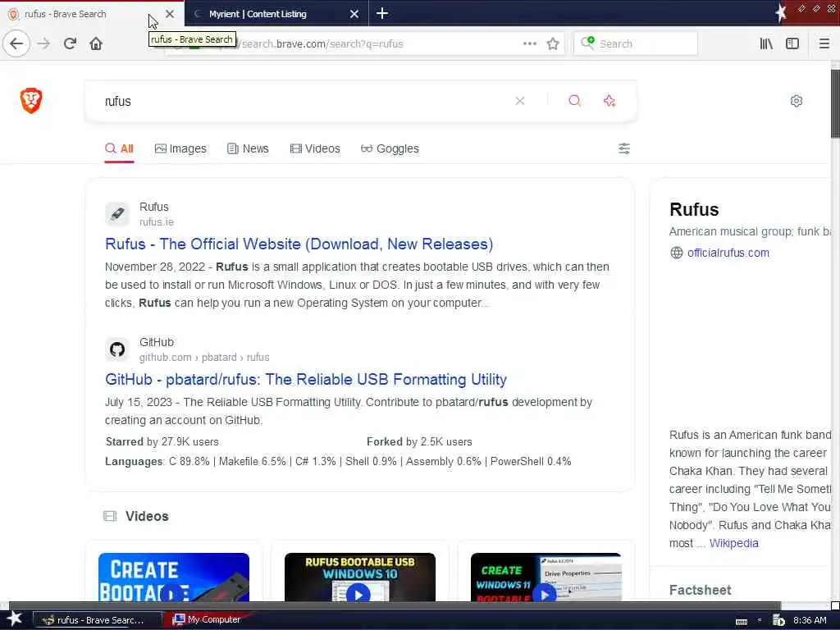Open Brave Search settings gear
Image resolution: width=840 pixels, height=630 pixels.
(x=796, y=101)
